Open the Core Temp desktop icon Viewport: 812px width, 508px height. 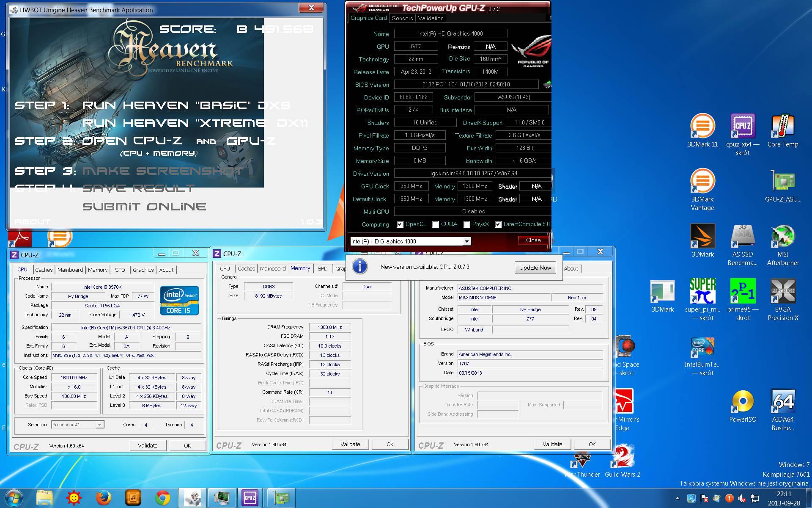click(x=782, y=131)
